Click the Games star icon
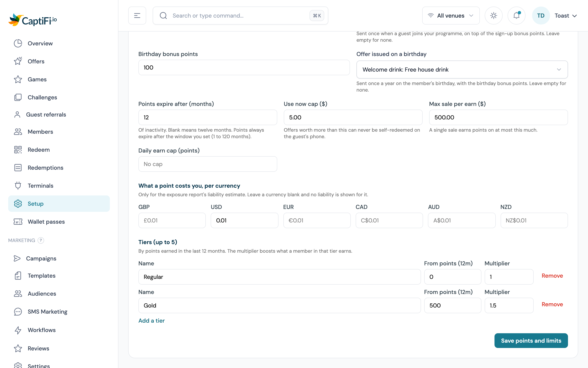The image size is (588, 368). click(x=18, y=79)
